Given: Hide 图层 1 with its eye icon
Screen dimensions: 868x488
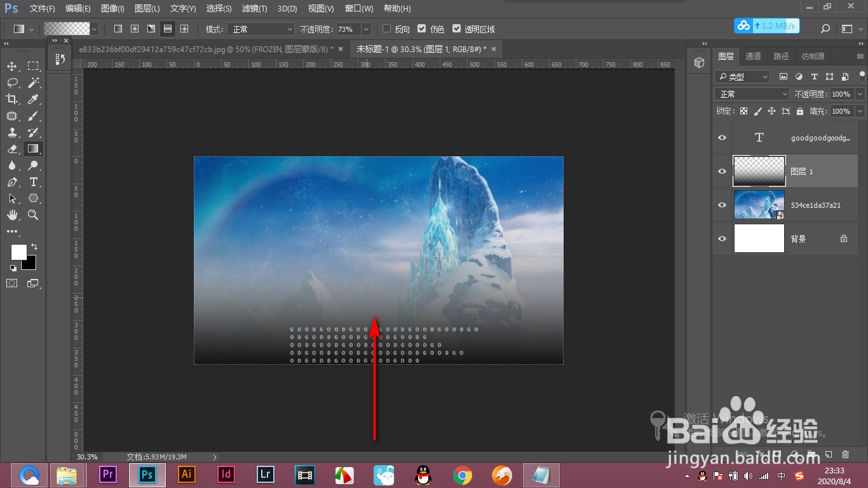Looking at the screenshot, I should tap(722, 172).
